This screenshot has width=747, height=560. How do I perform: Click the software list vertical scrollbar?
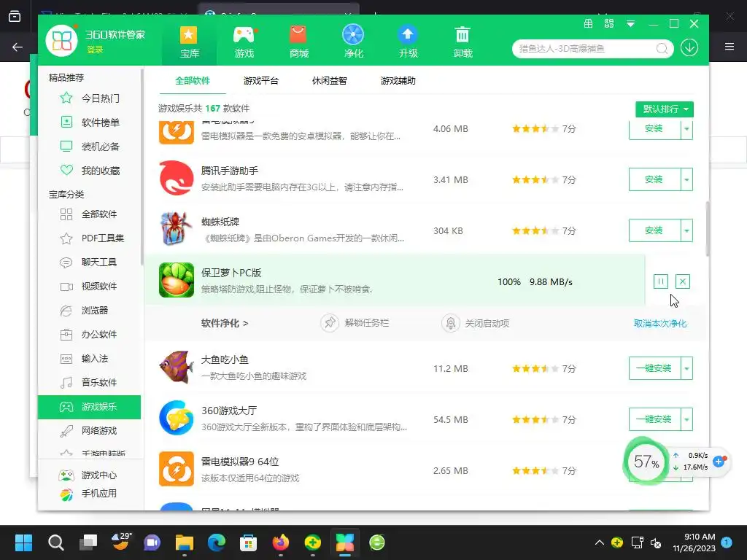click(708, 228)
